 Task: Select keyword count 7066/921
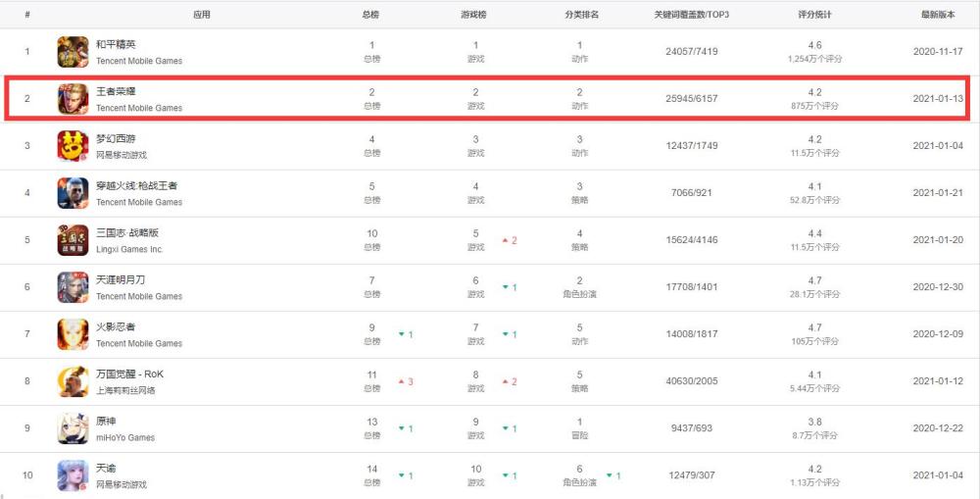tap(691, 193)
